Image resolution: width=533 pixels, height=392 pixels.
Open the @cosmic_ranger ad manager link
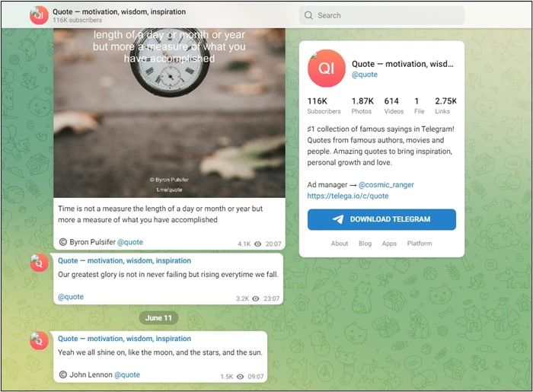click(x=386, y=185)
